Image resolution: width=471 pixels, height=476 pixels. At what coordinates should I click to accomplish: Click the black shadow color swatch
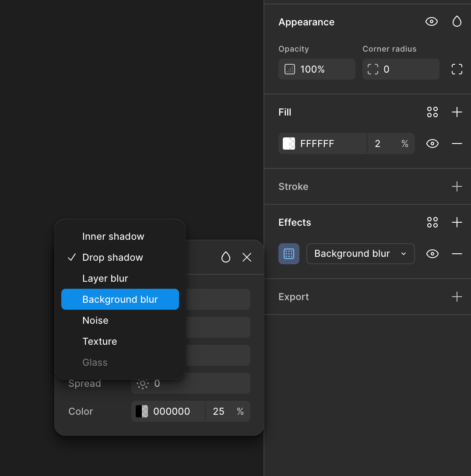tap(142, 411)
